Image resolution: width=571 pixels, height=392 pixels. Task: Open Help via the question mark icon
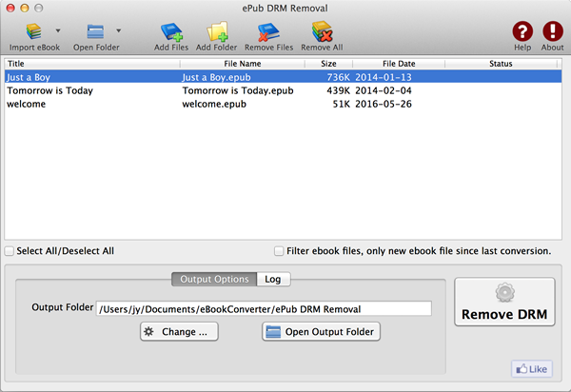click(x=522, y=31)
